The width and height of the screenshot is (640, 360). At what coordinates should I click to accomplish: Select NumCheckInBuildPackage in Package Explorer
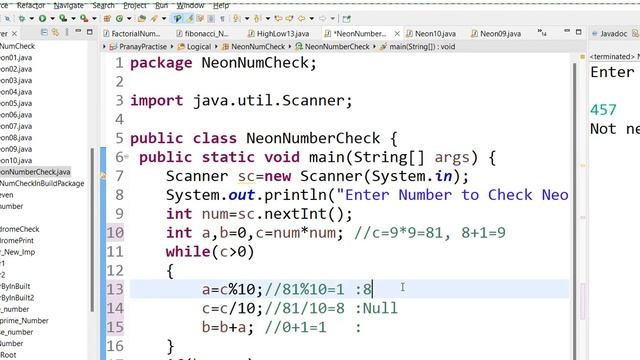pyautogui.click(x=42, y=183)
